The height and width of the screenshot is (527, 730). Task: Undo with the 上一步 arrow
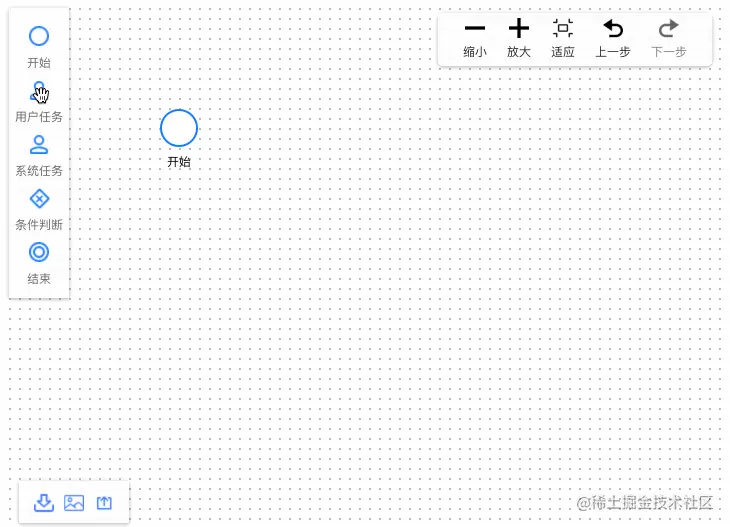point(613,28)
